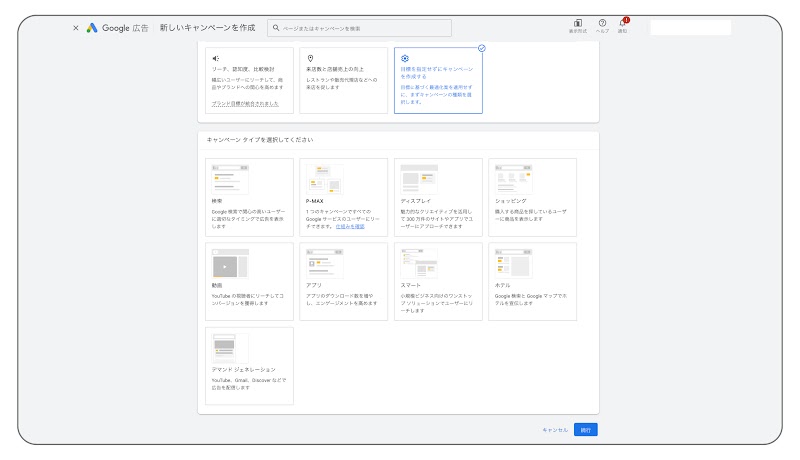Image resolution: width=800 pixels, height=460 pixels.
Task: Click the '新しいキャンペーンを作成' page title
Action: [207, 28]
